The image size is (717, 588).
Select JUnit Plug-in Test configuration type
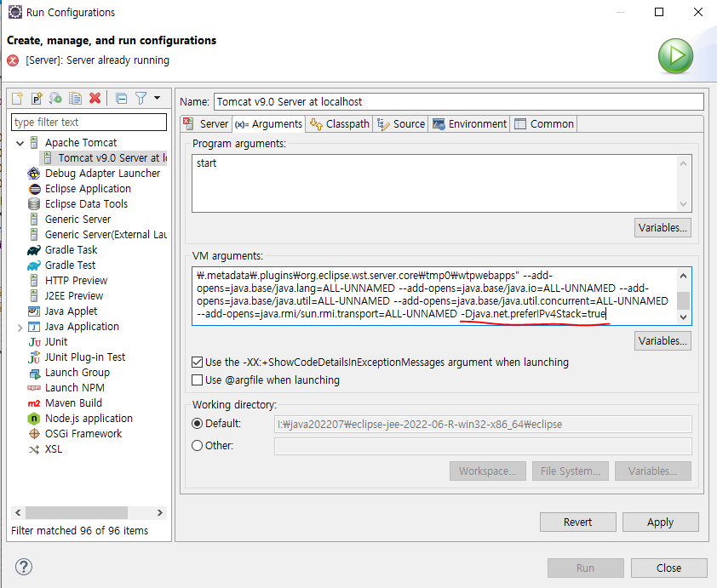point(85,357)
